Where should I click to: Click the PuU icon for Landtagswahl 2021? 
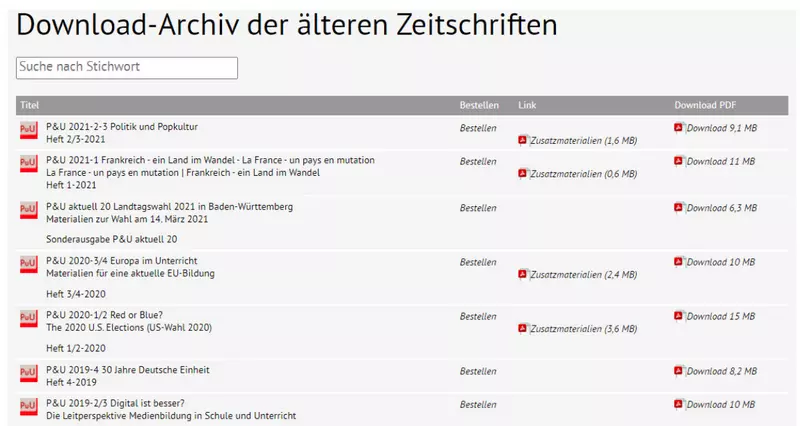click(x=29, y=210)
